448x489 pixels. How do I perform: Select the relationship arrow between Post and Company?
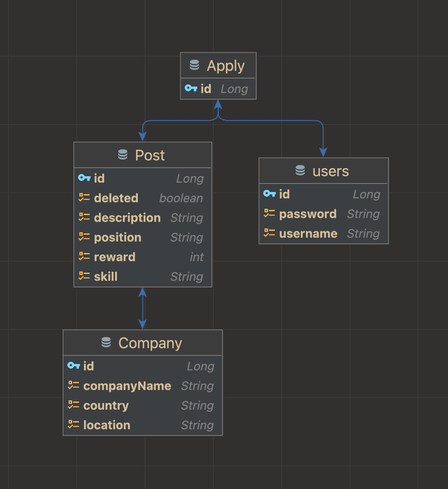pyautogui.click(x=143, y=308)
